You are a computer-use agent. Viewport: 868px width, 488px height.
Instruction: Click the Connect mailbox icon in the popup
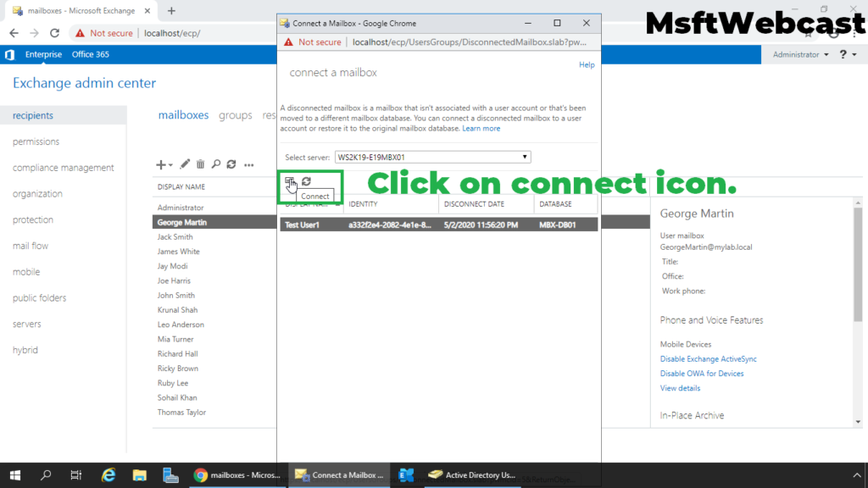[x=290, y=181]
